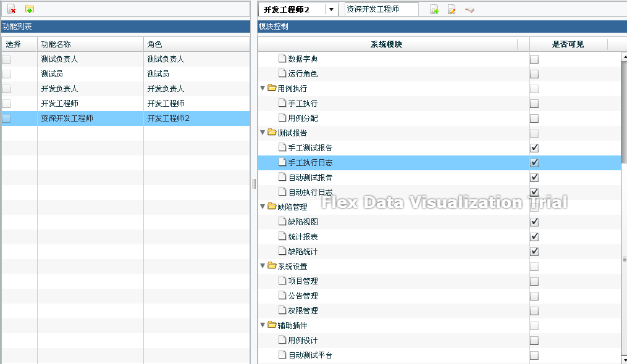The height and width of the screenshot is (364, 627).
Task: Sort by the 功能名称 column header
Action: (x=90, y=44)
